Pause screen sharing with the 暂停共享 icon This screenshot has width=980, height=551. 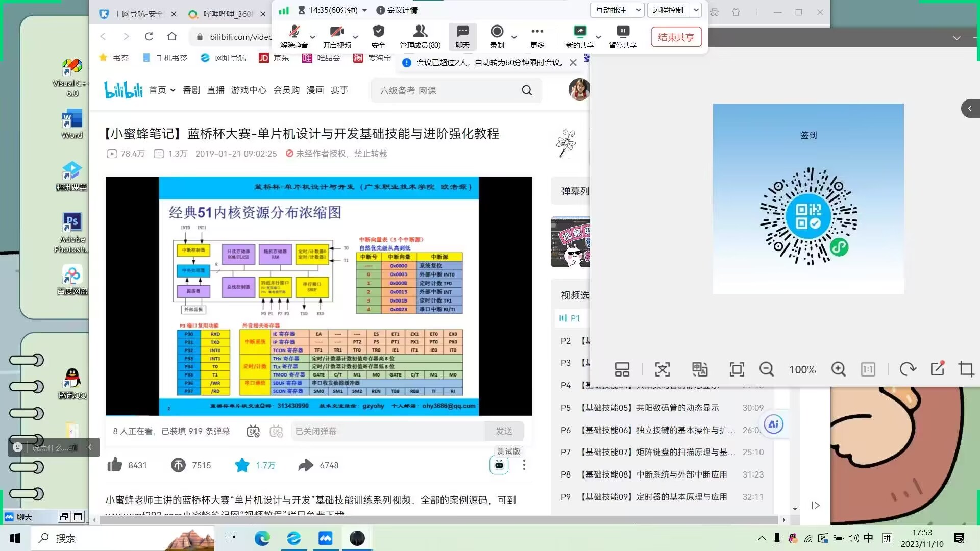[x=623, y=32]
